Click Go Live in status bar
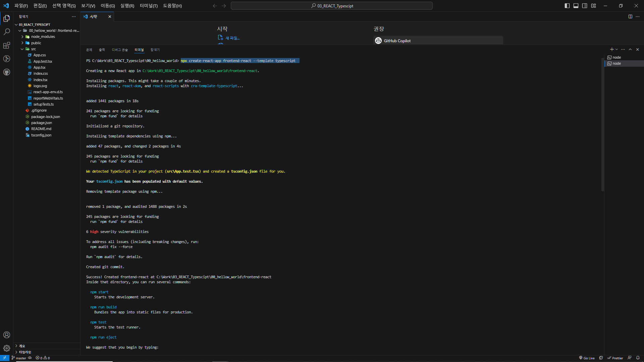This screenshot has width=644, height=362. point(587,358)
